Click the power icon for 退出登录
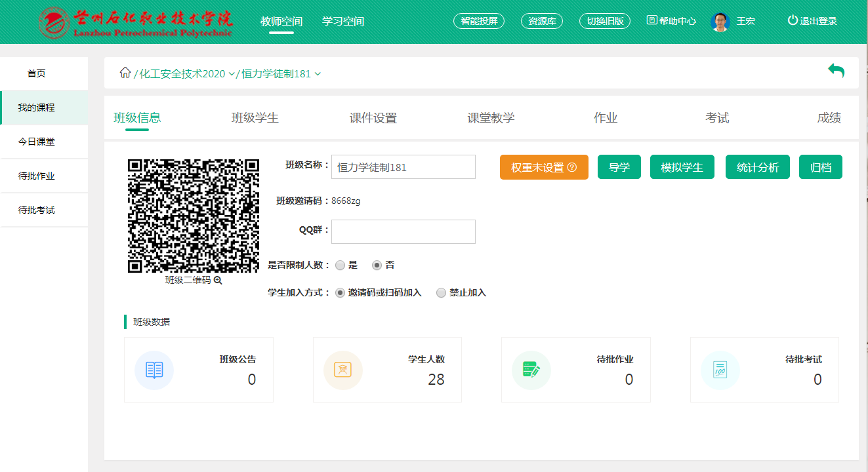The image size is (868, 472). [793, 20]
